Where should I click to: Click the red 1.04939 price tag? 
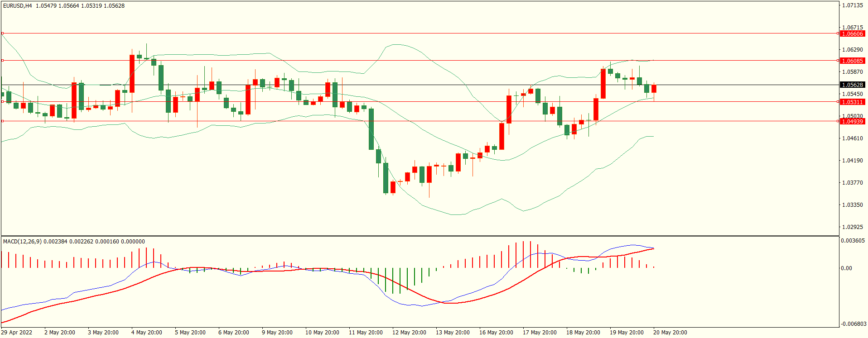[x=852, y=121]
